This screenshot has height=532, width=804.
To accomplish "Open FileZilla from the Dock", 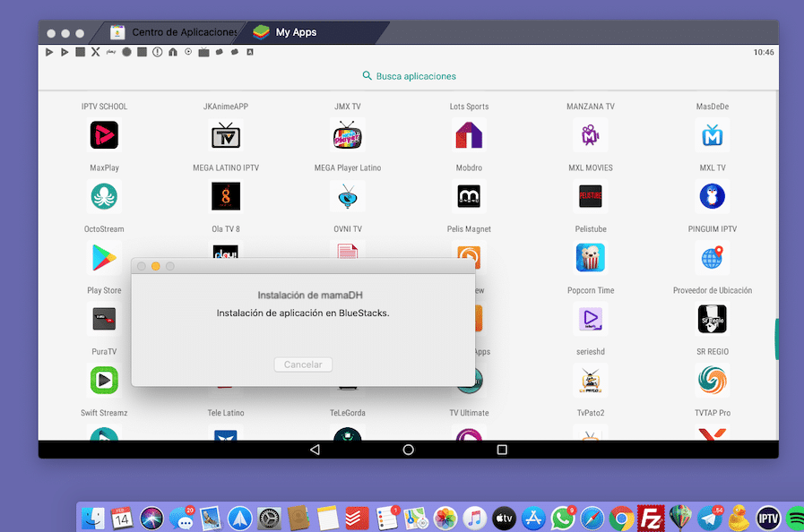I will coord(652,517).
